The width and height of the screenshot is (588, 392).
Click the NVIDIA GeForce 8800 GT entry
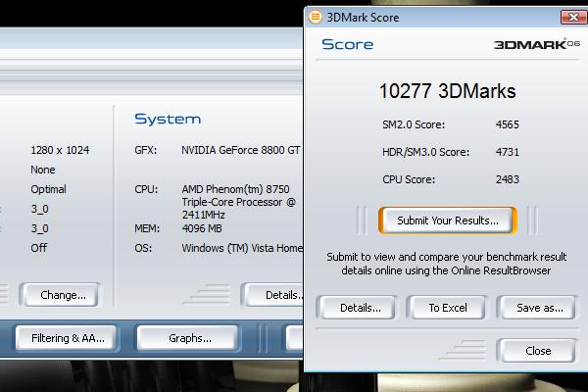(x=242, y=151)
